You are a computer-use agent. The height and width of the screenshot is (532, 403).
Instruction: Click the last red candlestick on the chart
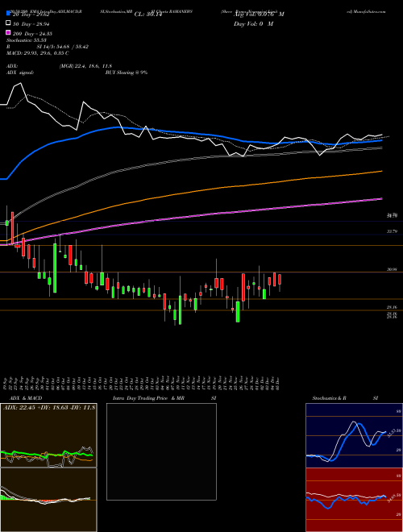point(280,279)
